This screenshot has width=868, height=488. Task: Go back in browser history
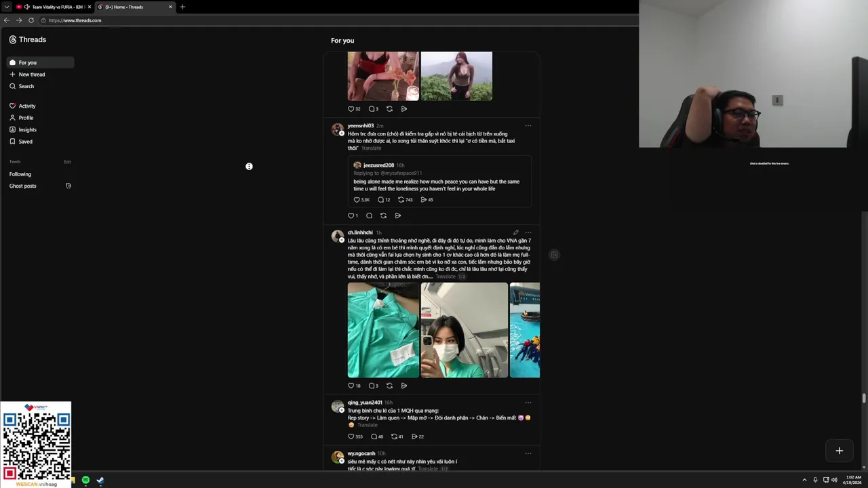coord(7,20)
